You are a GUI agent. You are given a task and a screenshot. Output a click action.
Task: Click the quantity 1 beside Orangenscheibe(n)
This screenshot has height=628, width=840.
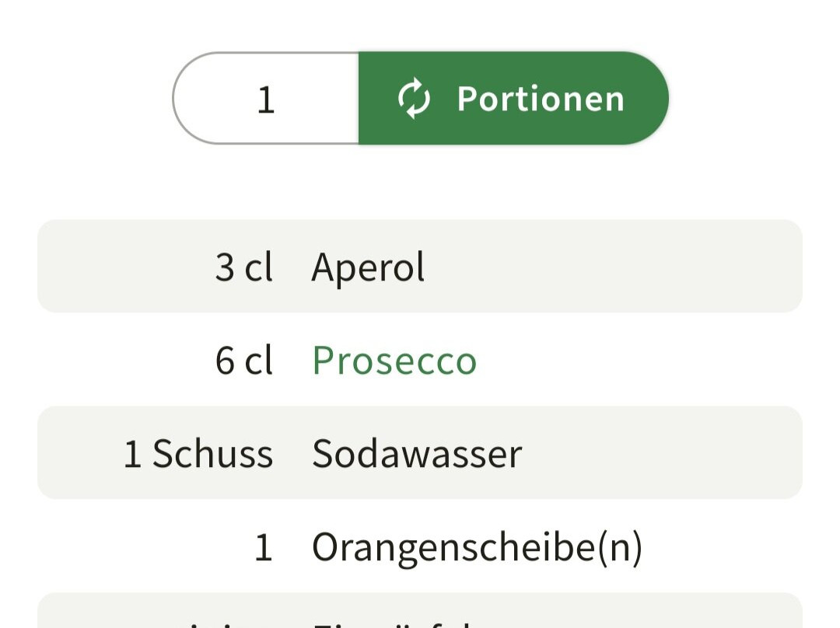point(263,548)
